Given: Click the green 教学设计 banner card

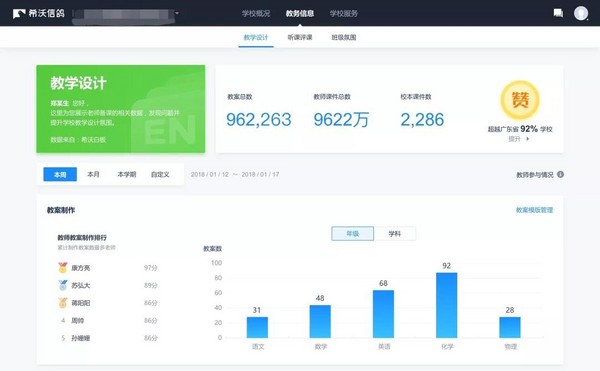Looking at the screenshot, I should tap(121, 109).
